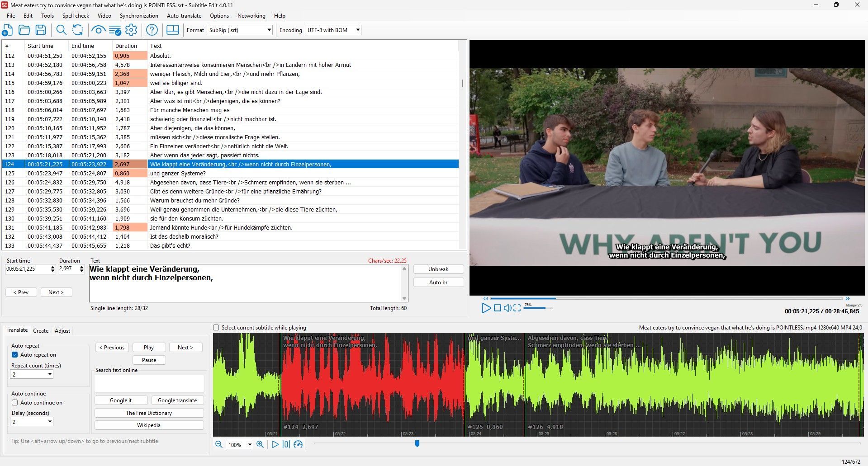The height and width of the screenshot is (466, 868).
Task: Click the New subtitle file icon
Action: click(7, 30)
